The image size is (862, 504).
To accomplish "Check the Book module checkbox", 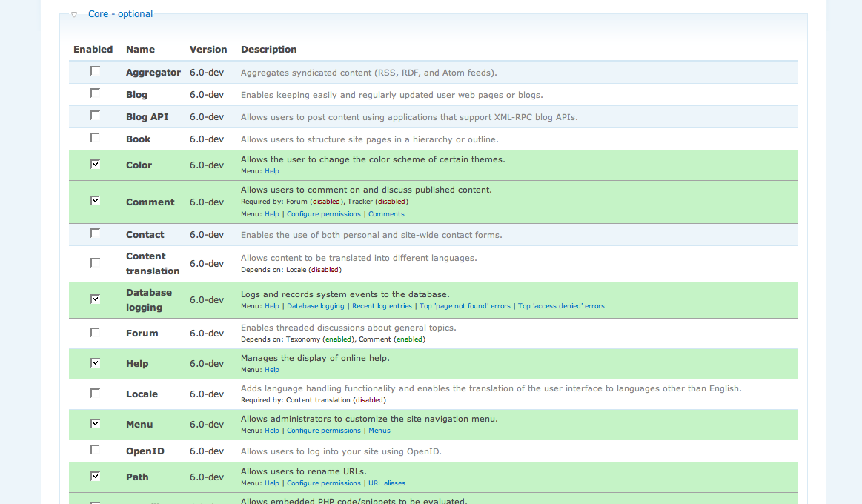I will [95, 137].
